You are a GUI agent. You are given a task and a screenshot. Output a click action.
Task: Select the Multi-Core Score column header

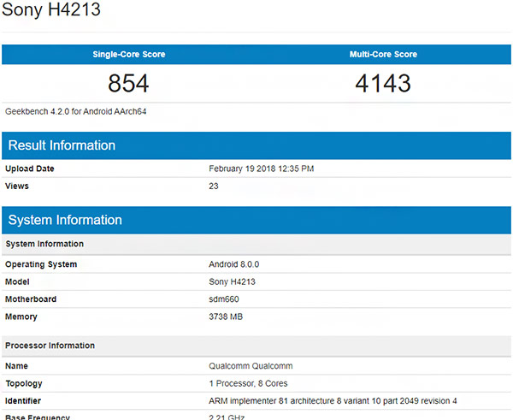383,55
